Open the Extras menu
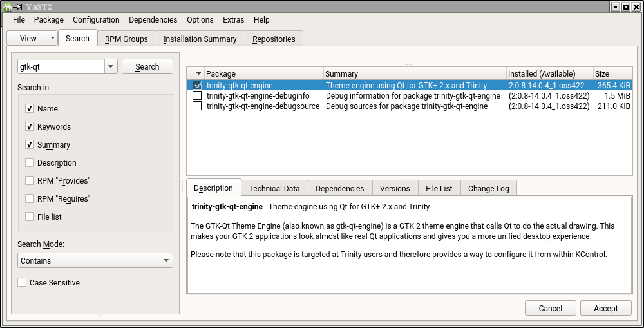Screen dimensions: 644x328 coord(234,20)
